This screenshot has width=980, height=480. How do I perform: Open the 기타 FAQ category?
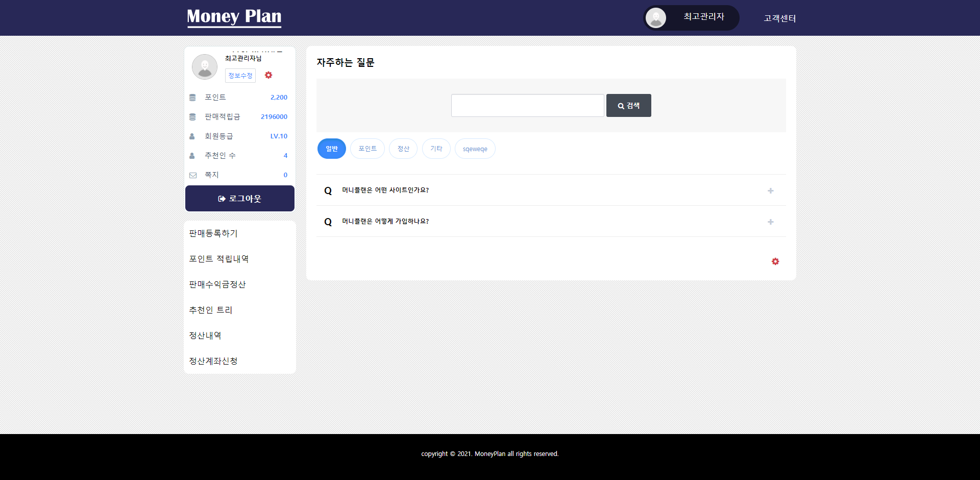[436, 149]
